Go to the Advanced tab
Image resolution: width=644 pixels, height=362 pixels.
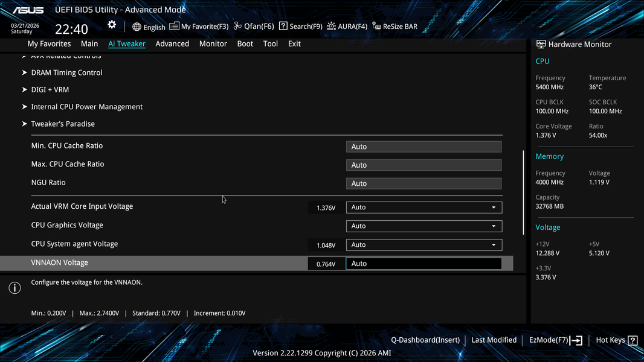[172, 43]
